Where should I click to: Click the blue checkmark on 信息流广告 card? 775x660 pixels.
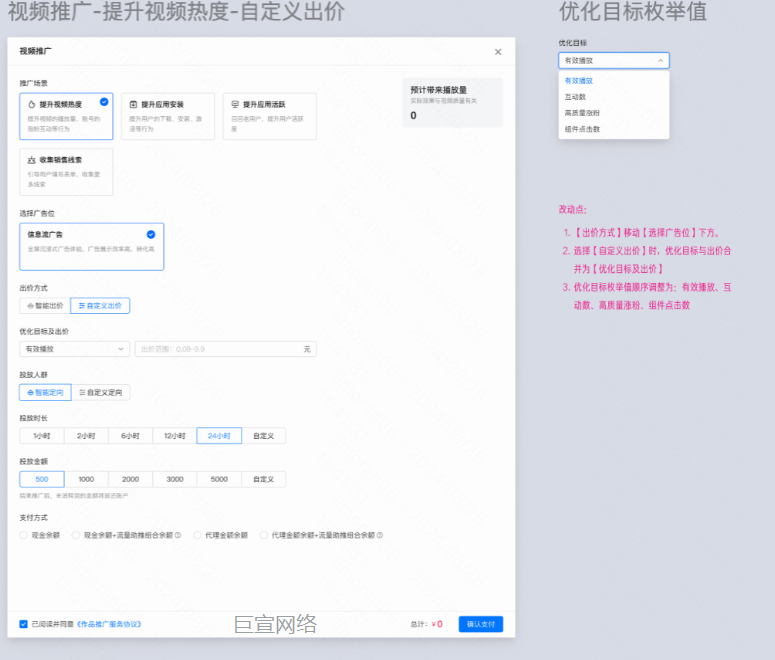click(x=151, y=235)
